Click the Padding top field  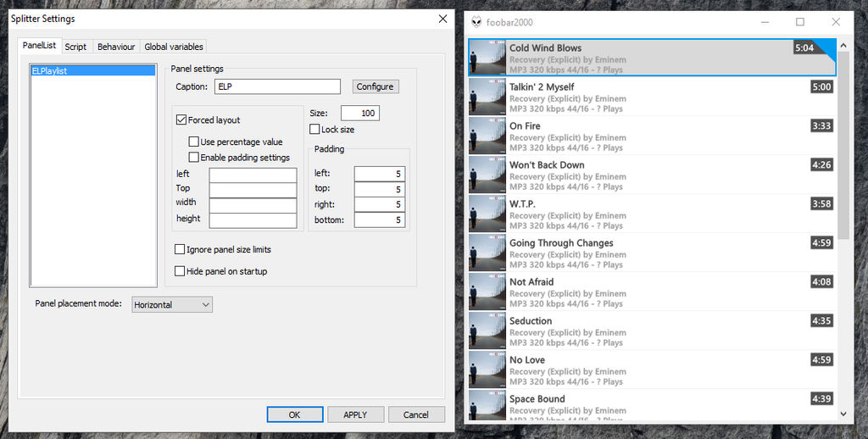(380, 189)
